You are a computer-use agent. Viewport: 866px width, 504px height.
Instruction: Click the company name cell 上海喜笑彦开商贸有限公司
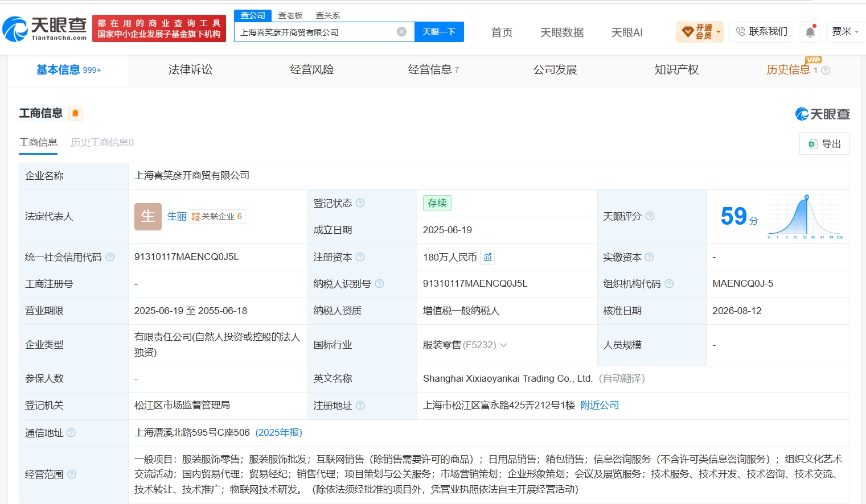click(x=192, y=176)
